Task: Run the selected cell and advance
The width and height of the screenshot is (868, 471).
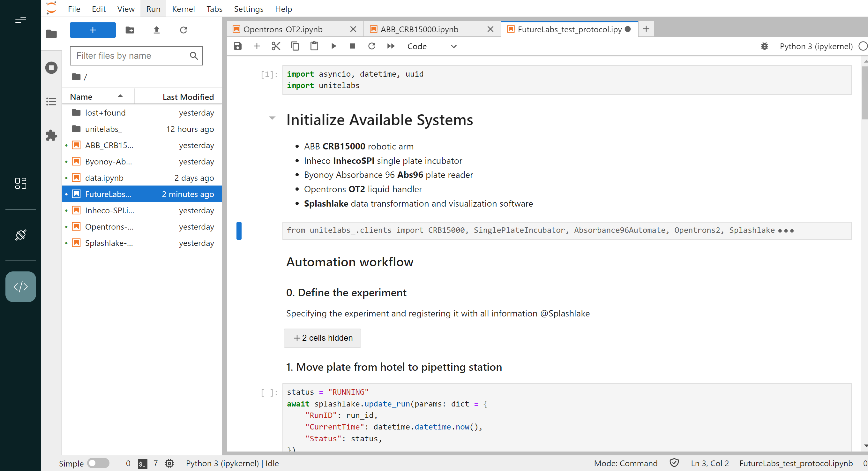Action: point(333,46)
